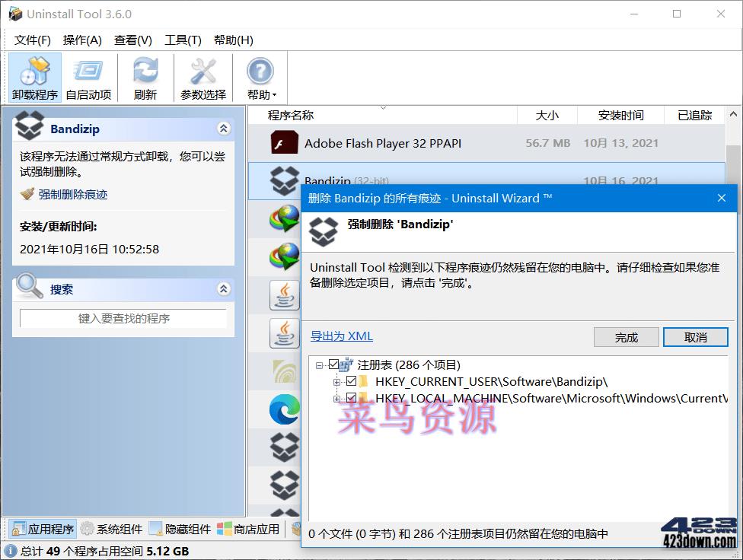Open the 工具(T) menu
Screen dimensions: 743x560
tap(183, 40)
